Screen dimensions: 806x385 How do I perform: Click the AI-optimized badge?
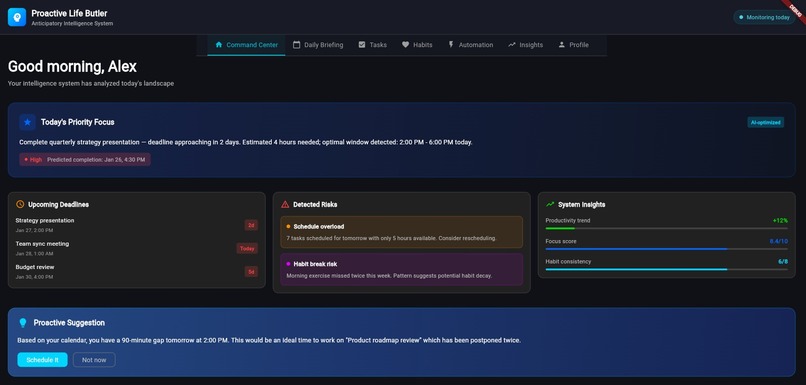point(765,122)
